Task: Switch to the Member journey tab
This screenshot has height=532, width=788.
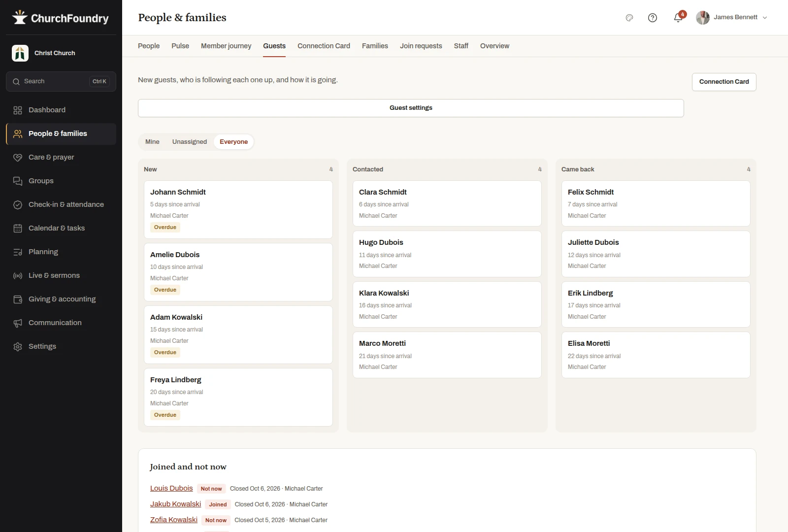Action: pos(226,46)
